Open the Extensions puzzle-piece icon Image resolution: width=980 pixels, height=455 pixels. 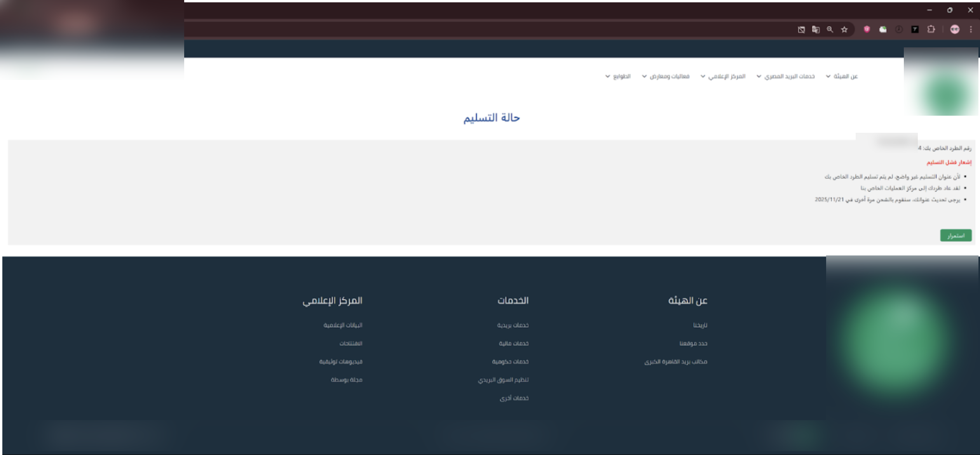pos(932,29)
